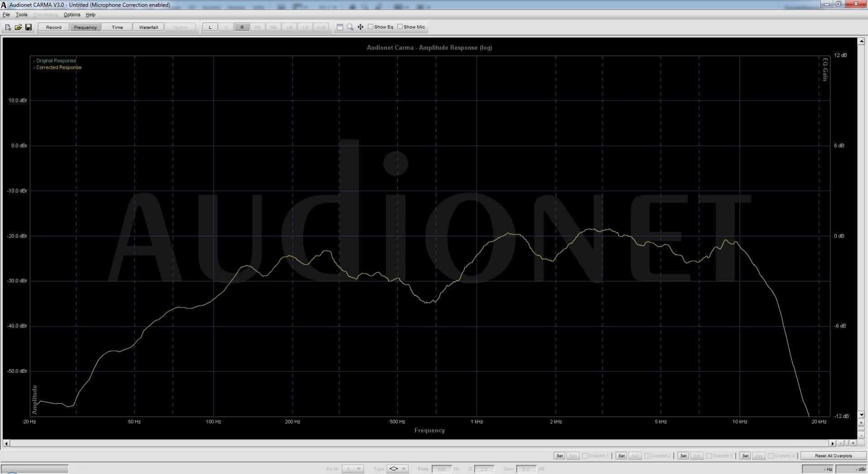Click the Record button
Screen dimensions: 868x474
click(53, 27)
